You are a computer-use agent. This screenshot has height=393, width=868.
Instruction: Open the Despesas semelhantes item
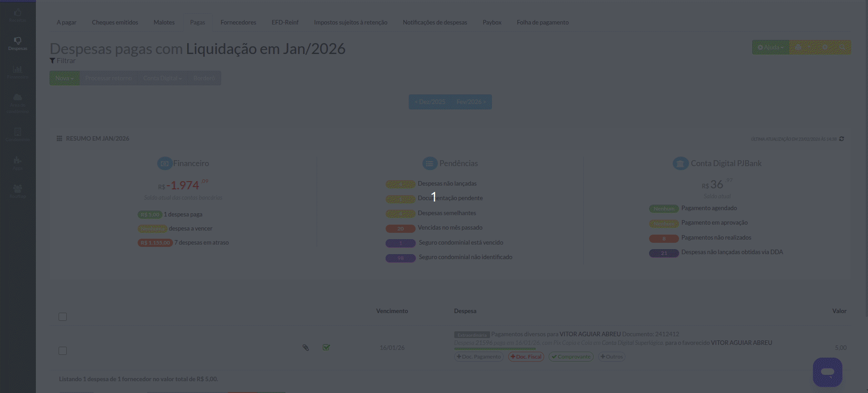point(447,213)
